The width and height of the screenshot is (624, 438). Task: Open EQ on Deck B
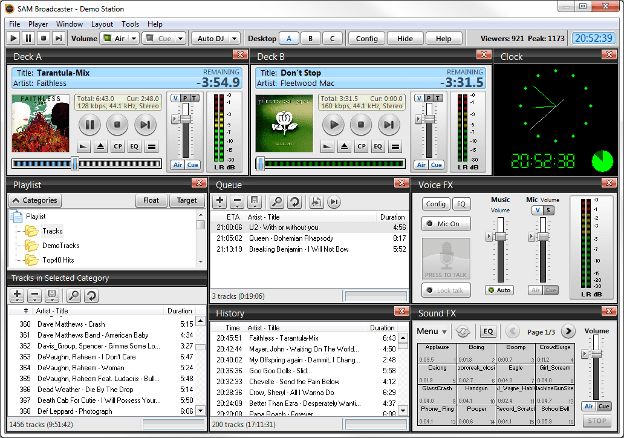pos(378,146)
